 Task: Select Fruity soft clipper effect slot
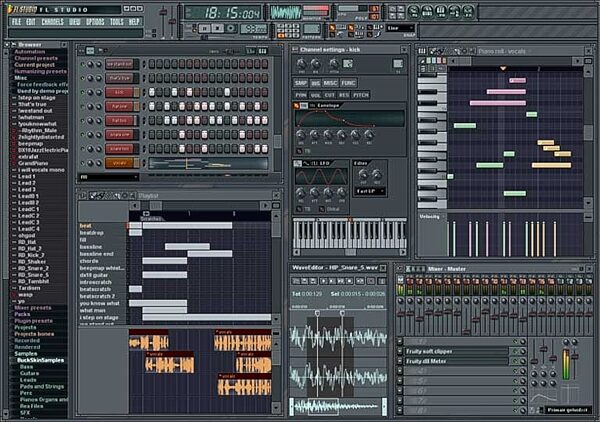pyautogui.click(x=456, y=351)
